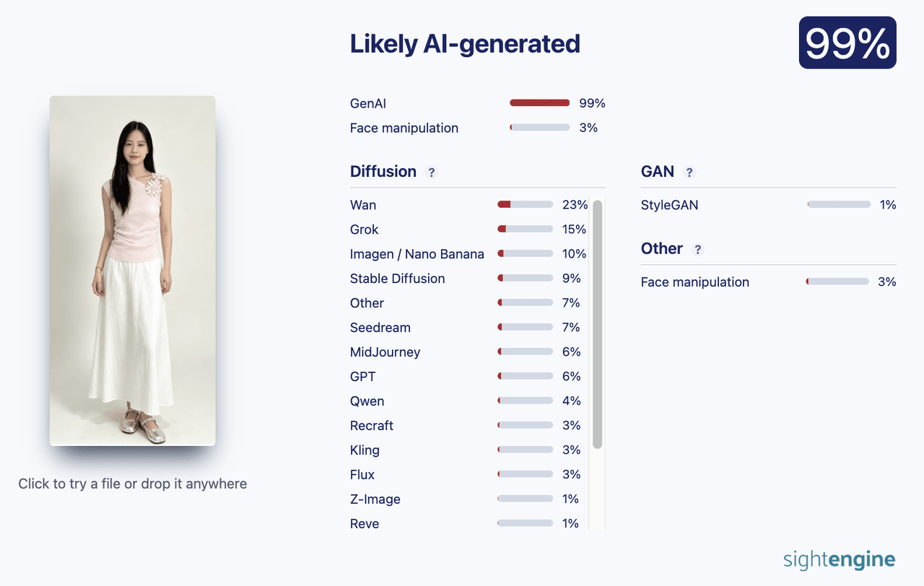Click the 99% score badge

pyautogui.click(x=847, y=43)
